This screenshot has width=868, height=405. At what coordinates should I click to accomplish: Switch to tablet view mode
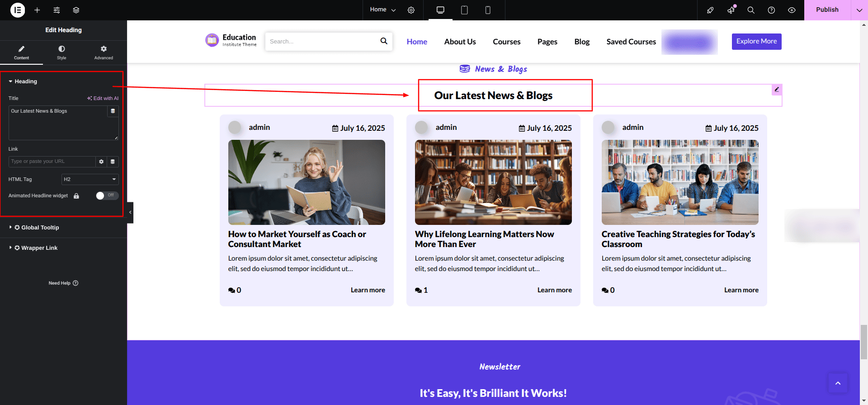464,10
